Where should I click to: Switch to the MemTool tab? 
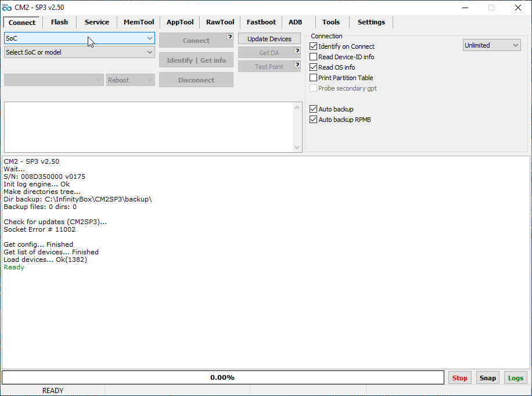tap(139, 22)
